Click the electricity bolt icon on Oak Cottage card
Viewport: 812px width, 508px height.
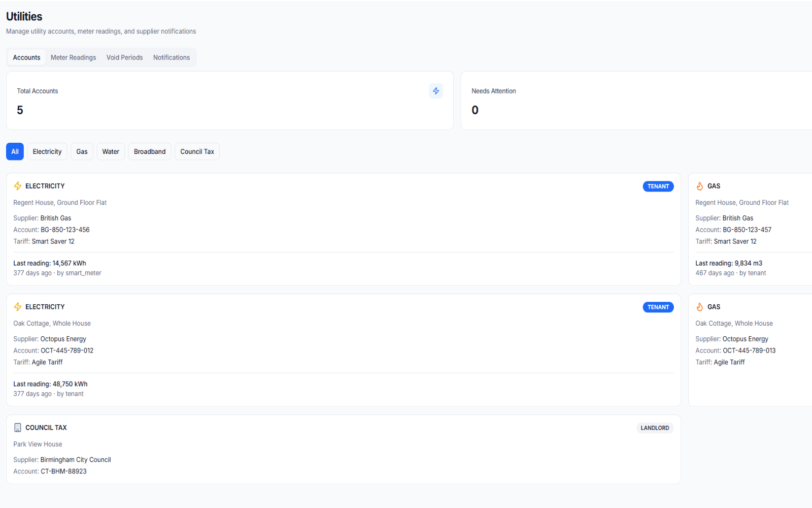click(x=18, y=307)
